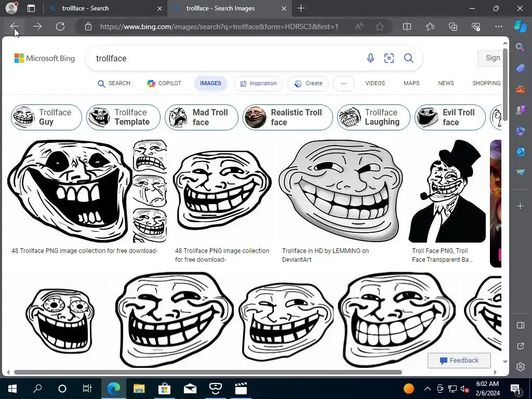Open split screen view icon
The image size is (532, 399).
click(x=407, y=26)
